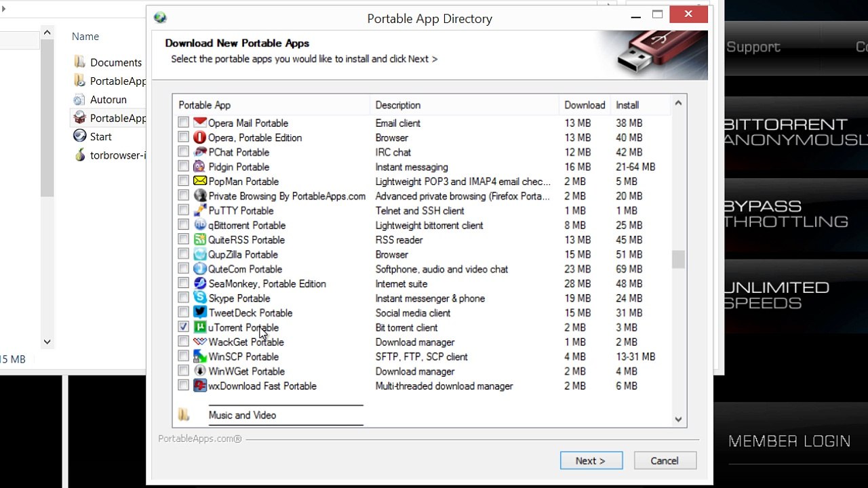Click the Skype Portable icon
Image resolution: width=868 pixels, height=488 pixels.
coord(199,298)
